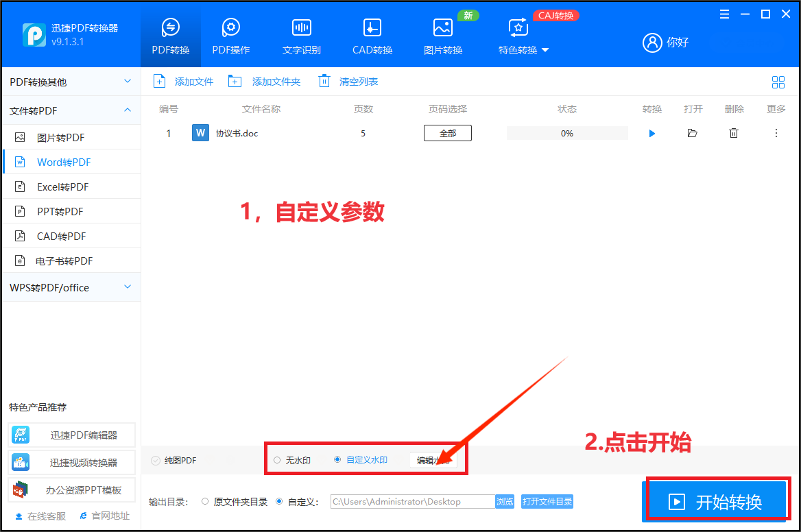Open the 图片转换 tab
801x532 pixels.
click(x=443, y=36)
